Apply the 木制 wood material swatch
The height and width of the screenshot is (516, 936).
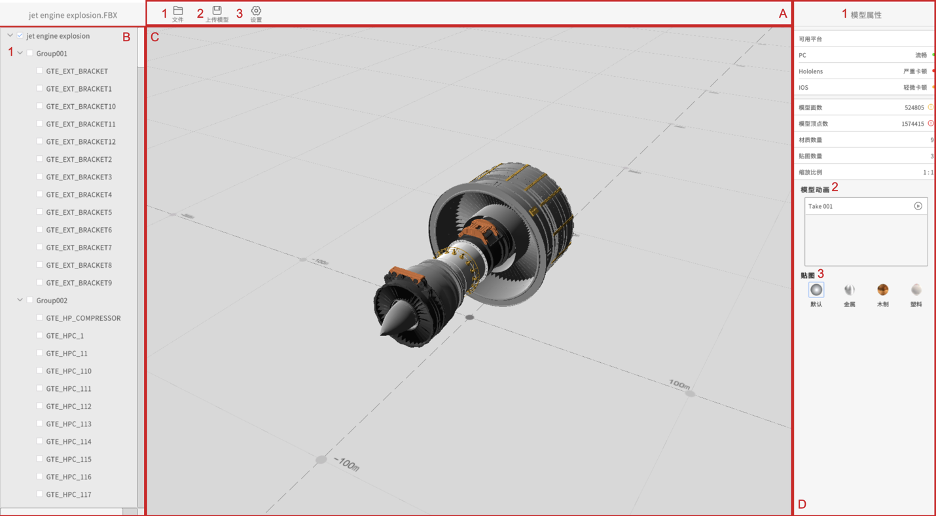(x=883, y=290)
